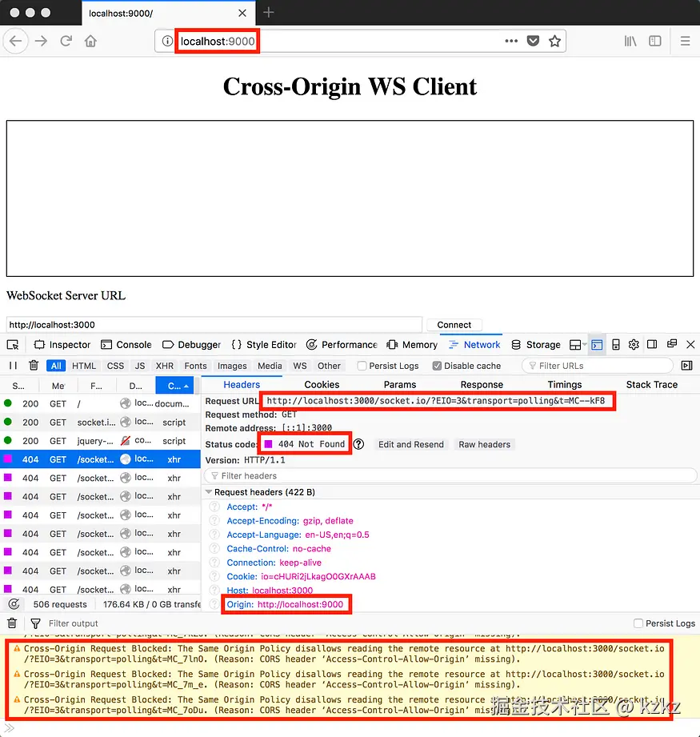Screen dimensions: 700x737
Task: Uncheck Disable cache checkbox
Action: pos(437,366)
